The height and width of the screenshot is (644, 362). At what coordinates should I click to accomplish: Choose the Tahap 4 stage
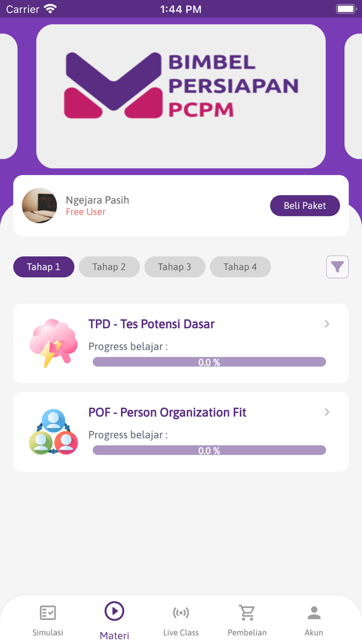click(x=240, y=267)
